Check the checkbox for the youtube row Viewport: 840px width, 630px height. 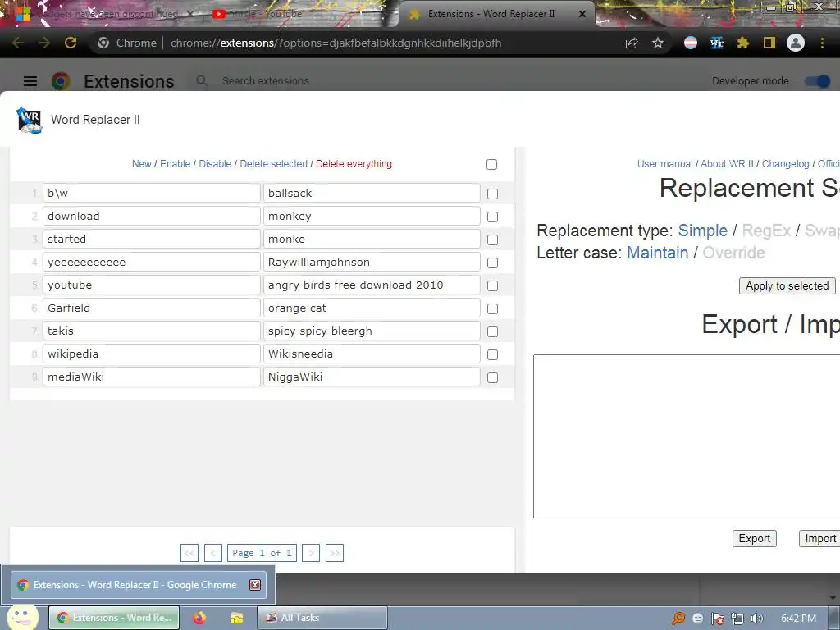[492, 286]
